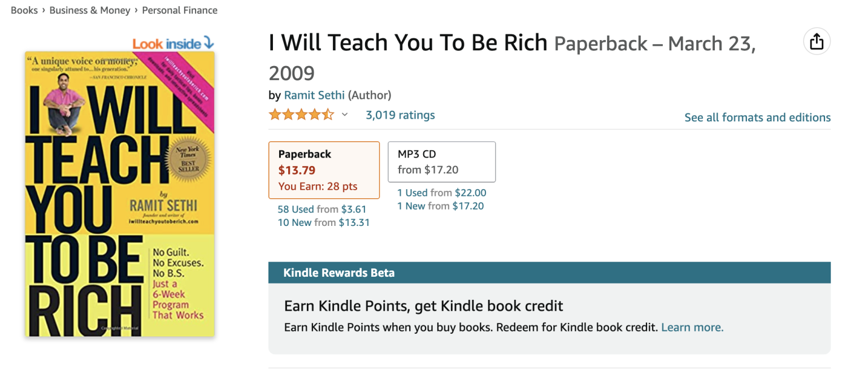Open the book cover image
The image size is (868, 375).
[120, 194]
